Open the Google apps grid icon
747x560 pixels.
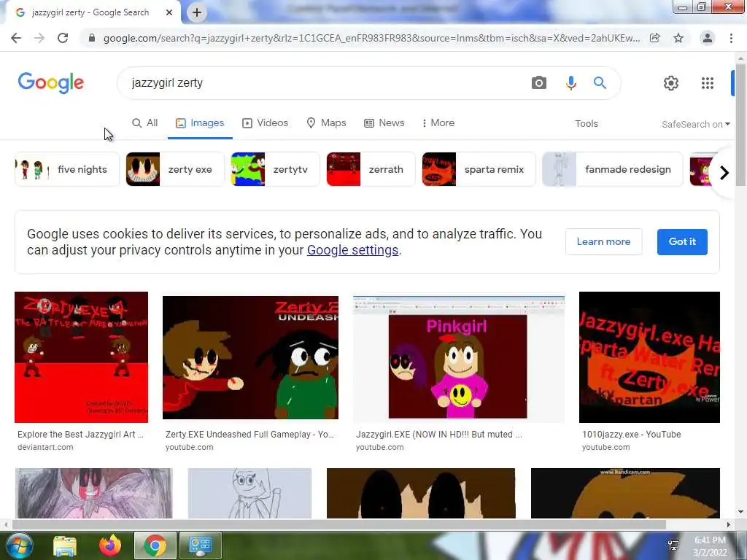[x=708, y=83]
